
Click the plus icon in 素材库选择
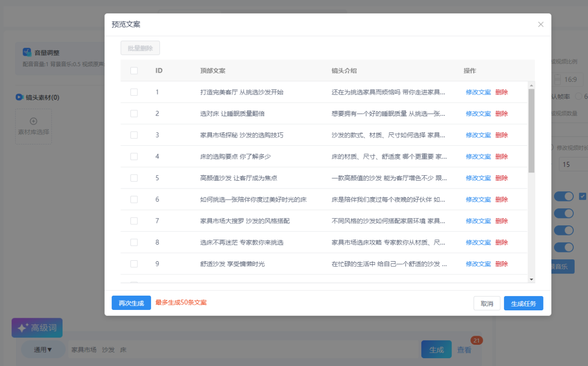pos(34,121)
